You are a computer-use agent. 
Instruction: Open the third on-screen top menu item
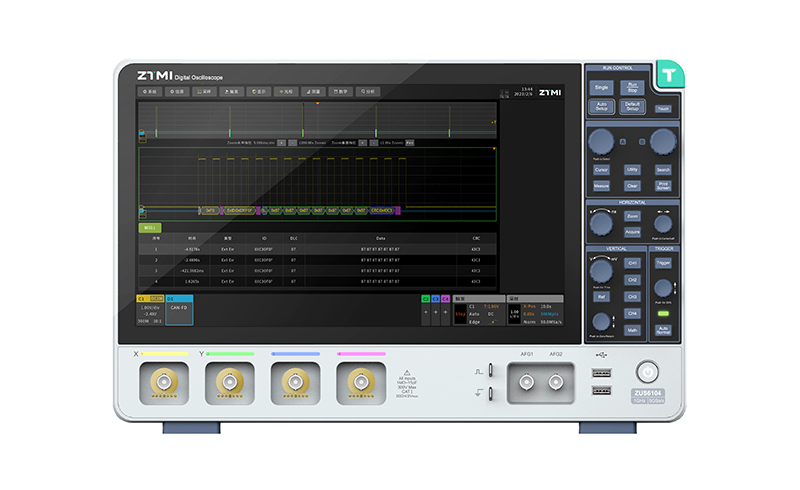click(x=204, y=92)
